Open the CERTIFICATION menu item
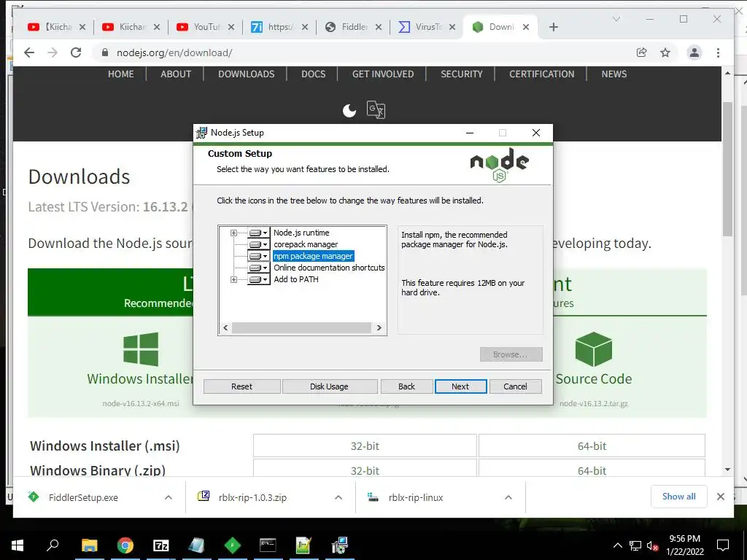The image size is (747, 560). click(542, 74)
